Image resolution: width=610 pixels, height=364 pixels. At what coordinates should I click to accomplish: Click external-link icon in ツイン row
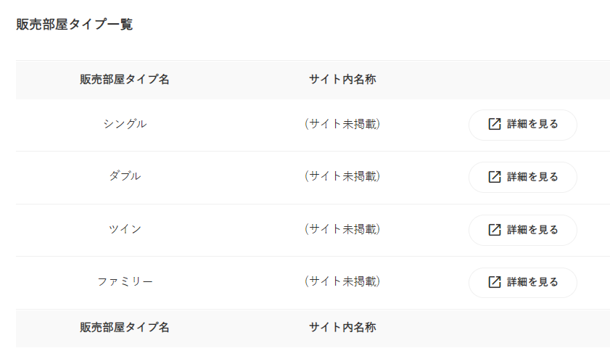pyautogui.click(x=495, y=230)
